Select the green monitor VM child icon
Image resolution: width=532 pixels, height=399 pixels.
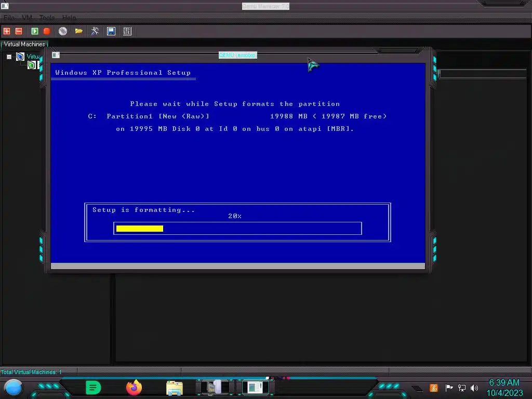click(x=32, y=65)
